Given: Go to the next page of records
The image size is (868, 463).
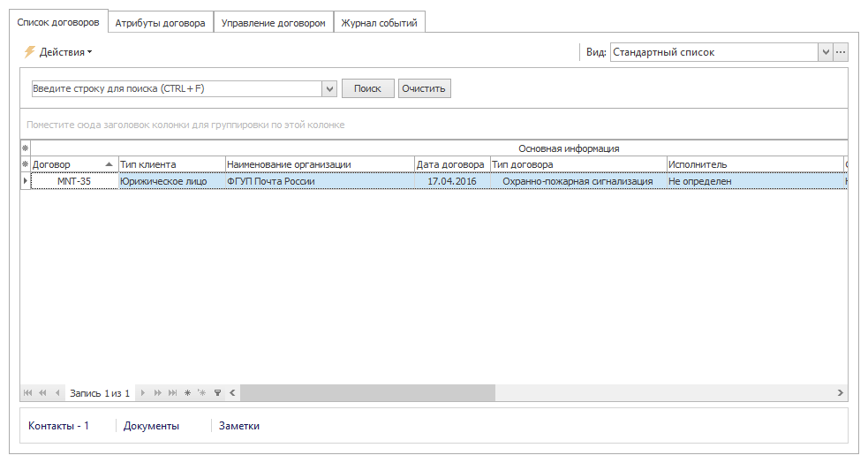Looking at the screenshot, I should (x=158, y=392).
